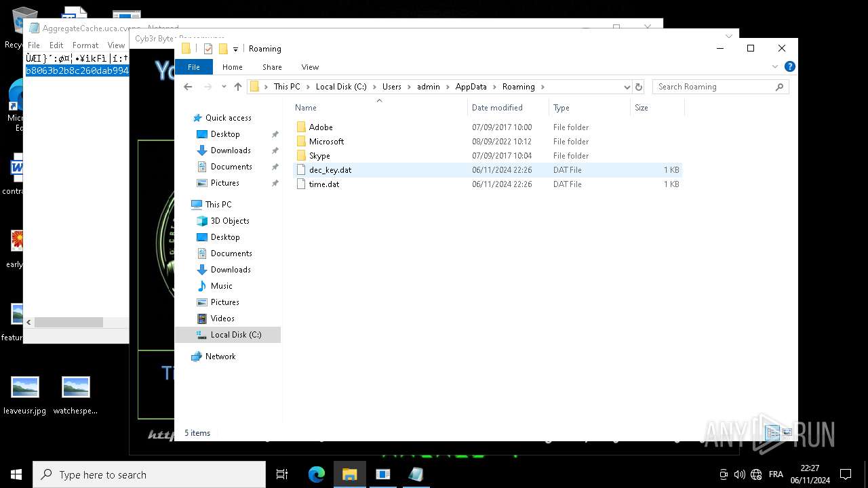Open Notepad File menu
The image size is (868, 488).
point(33,45)
